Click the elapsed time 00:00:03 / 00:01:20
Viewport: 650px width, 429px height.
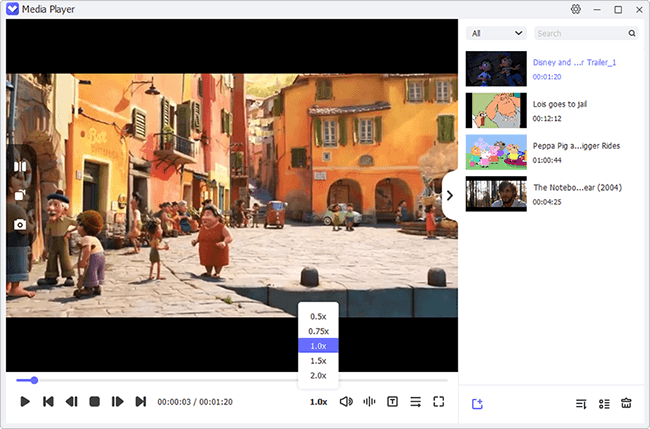click(x=195, y=402)
